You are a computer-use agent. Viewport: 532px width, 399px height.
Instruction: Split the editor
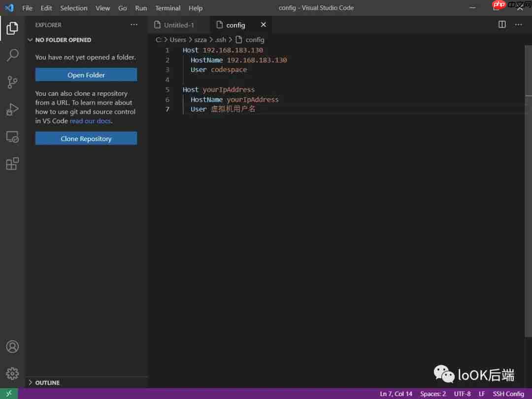pos(501,24)
